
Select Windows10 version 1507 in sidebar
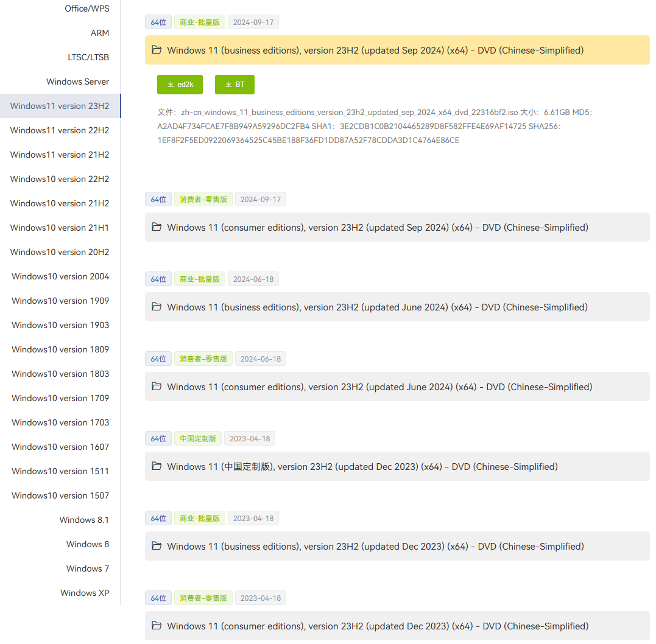coord(60,495)
